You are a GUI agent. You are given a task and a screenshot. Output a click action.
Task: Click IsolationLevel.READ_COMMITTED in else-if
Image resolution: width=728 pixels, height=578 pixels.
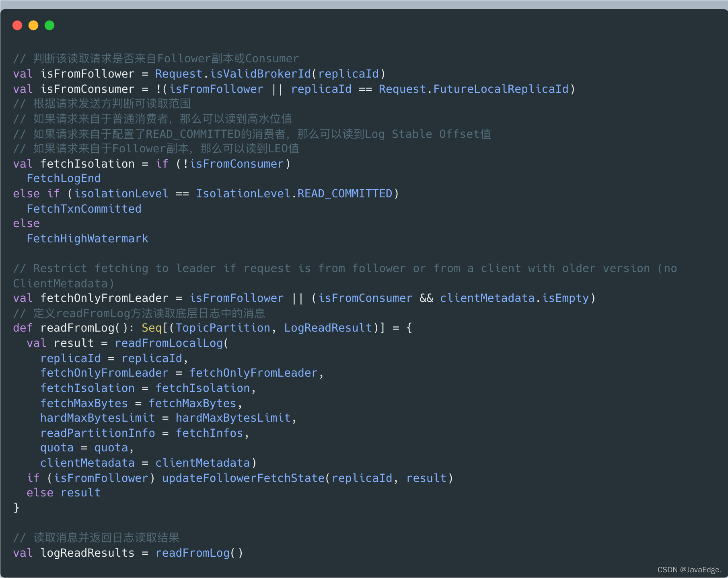pos(294,194)
